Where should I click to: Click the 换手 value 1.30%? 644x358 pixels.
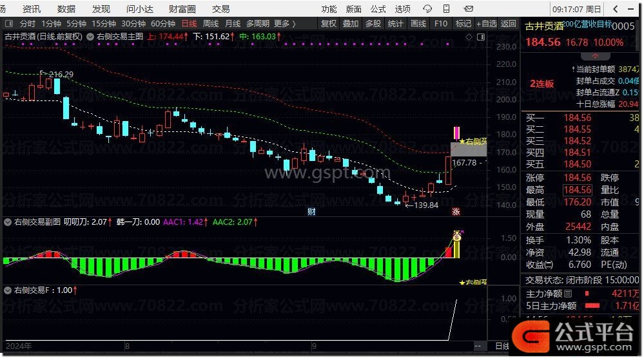point(579,240)
